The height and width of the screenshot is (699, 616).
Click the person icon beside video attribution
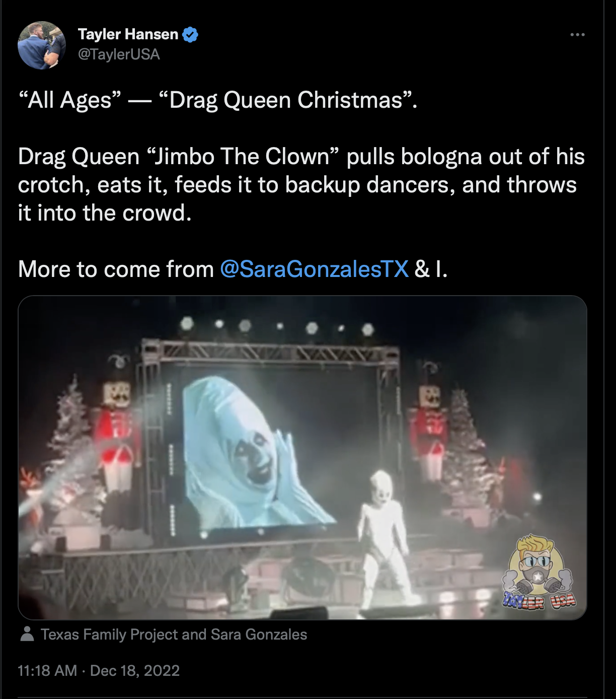pyautogui.click(x=27, y=634)
